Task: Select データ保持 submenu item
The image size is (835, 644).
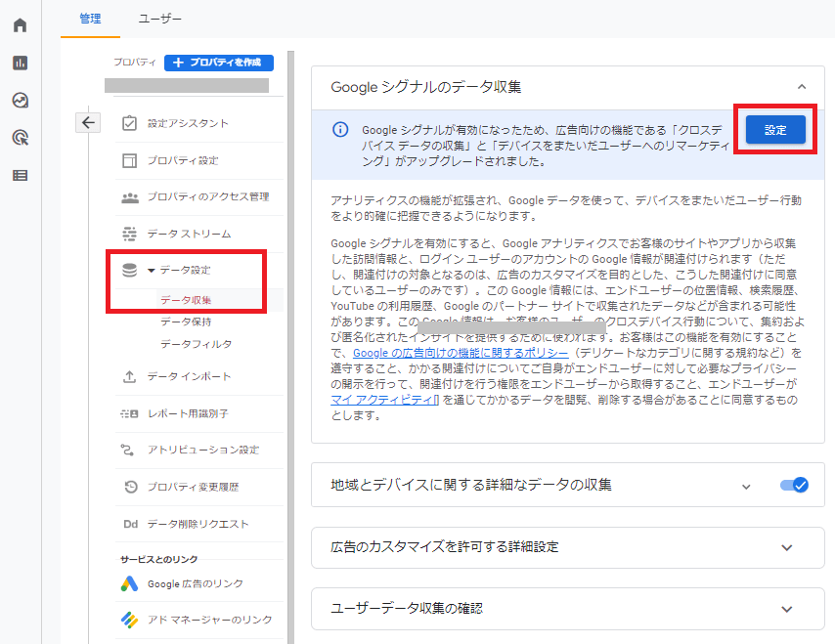Action: coord(186,322)
